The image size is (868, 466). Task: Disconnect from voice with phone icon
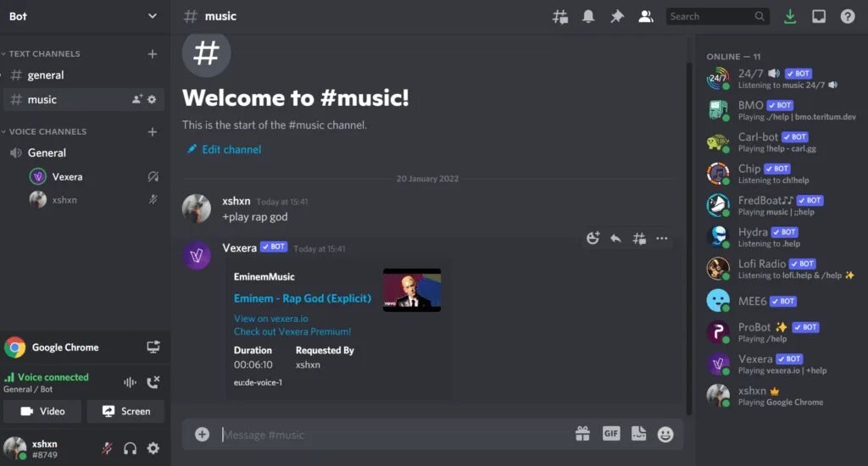coord(153,382)
